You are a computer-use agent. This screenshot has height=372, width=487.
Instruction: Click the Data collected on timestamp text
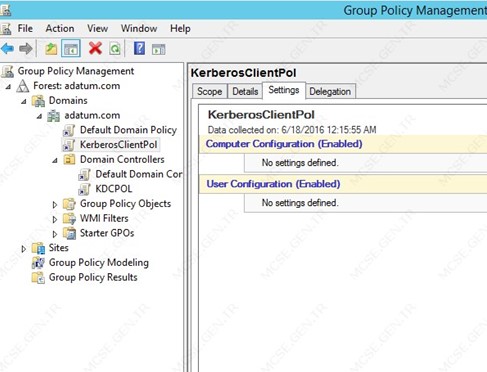tap(292, 130)
